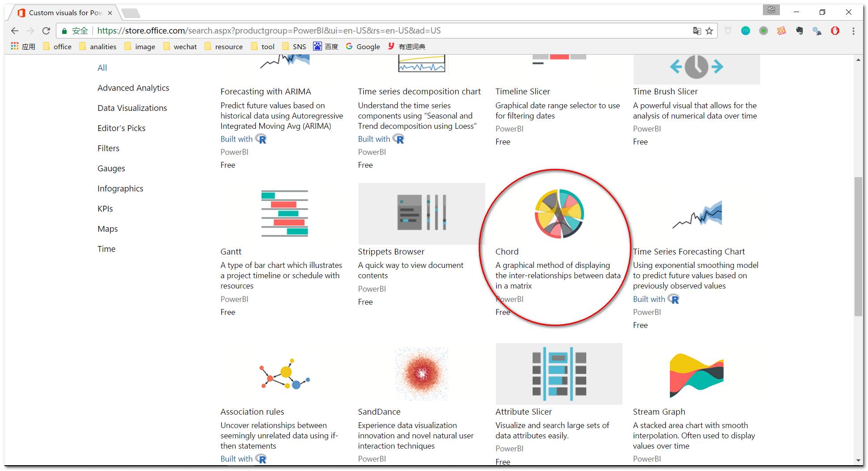The image size is (868, 471).
Task: Select the All category filter
Action: pos(102,68)
